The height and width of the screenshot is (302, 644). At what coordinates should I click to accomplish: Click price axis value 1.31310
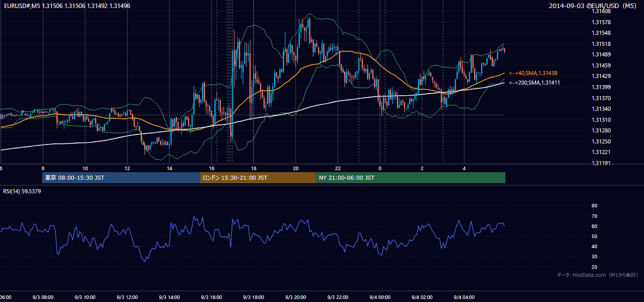pyautogui.click(x=602, y=120)
